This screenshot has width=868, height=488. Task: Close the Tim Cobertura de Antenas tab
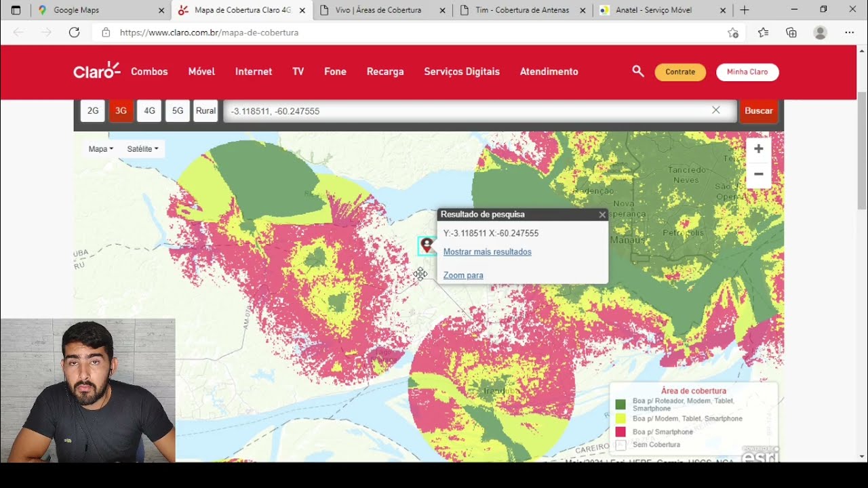(x=583, y=10)
